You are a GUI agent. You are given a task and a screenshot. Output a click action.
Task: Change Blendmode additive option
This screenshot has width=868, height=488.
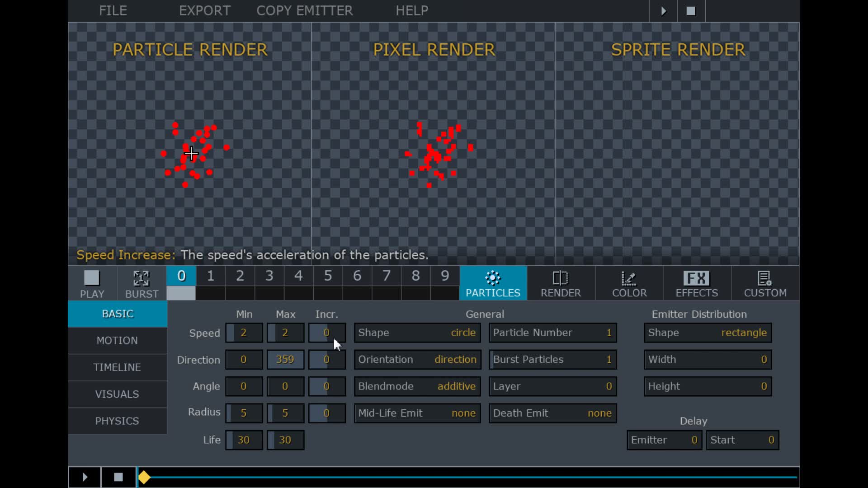pos(417,386)
